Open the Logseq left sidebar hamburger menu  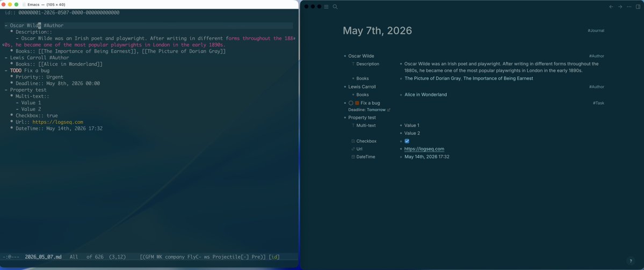coord(326,6)
